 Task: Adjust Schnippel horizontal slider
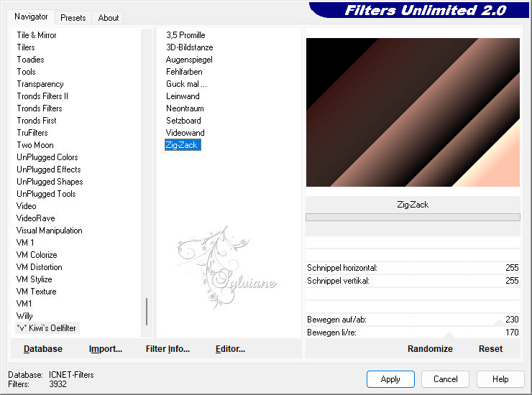(x=413, y=268)
